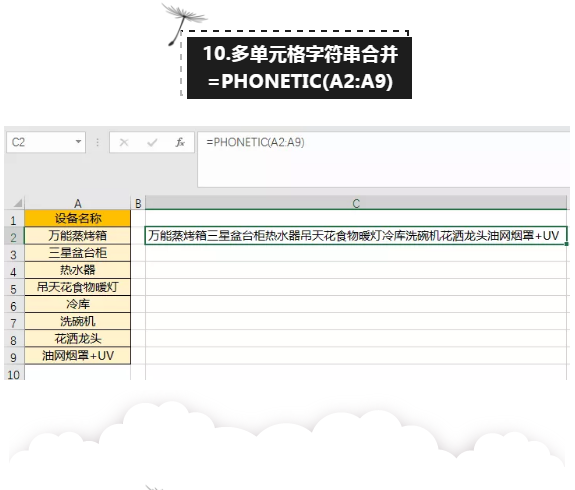
Task: Expand the Name Box dropdown arrow
Action: coord(78,142)
